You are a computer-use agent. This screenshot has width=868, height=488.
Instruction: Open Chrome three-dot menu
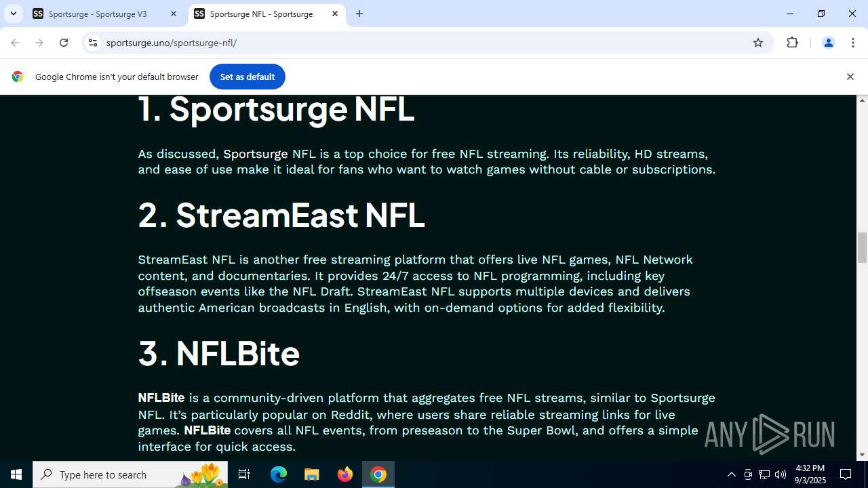point(852,43)
